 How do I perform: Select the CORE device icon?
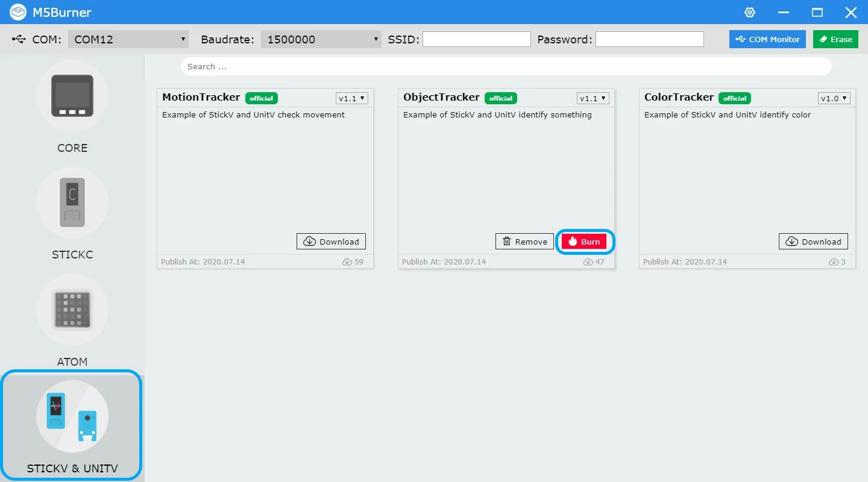[72, 96]
